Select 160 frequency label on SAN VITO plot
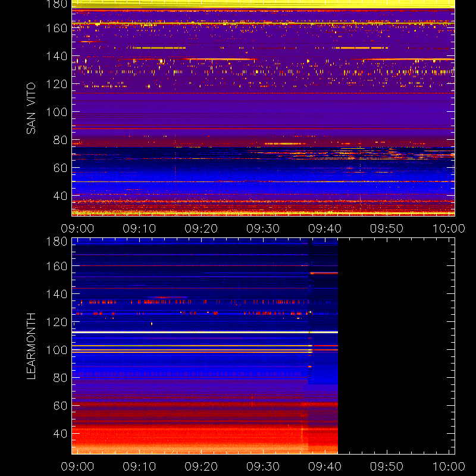The image size is (476, 476). click(57, 28)
